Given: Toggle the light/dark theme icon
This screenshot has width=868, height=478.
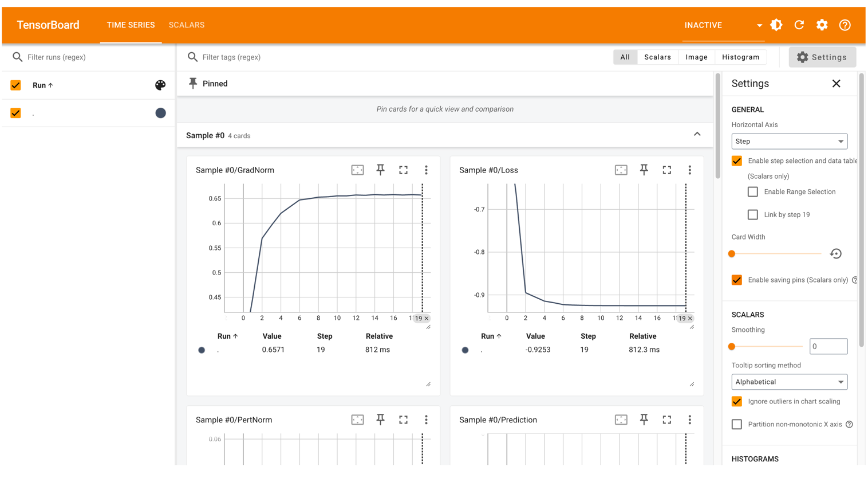Looking at the screenshot, I should click(x=776, y=25).
